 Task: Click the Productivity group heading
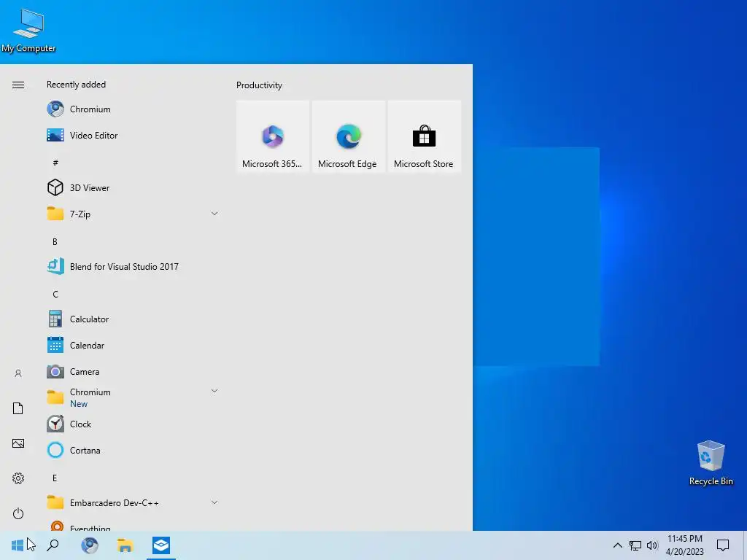pos(259,85)
